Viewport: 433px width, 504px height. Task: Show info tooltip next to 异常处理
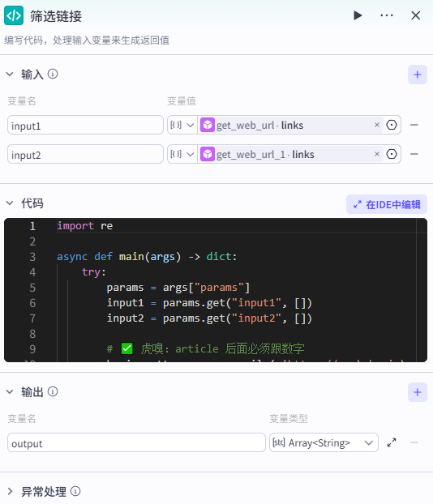pyautogui.click(x=75, y=492)
